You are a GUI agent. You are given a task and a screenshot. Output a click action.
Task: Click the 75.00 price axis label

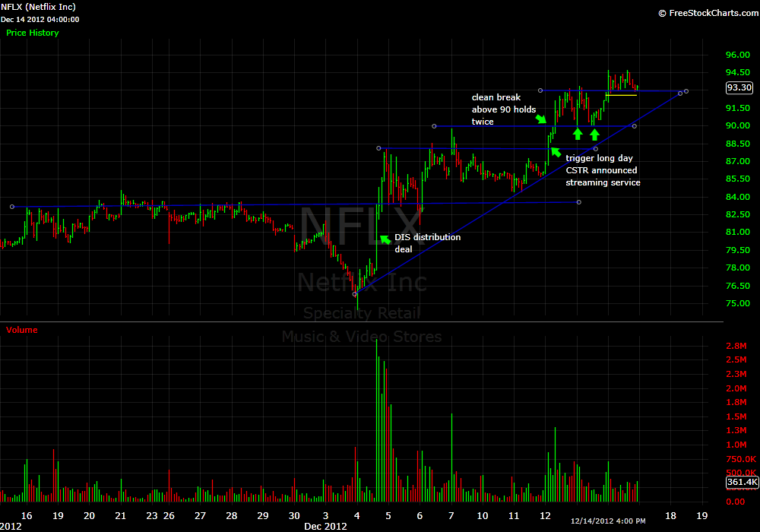[737, 303]
